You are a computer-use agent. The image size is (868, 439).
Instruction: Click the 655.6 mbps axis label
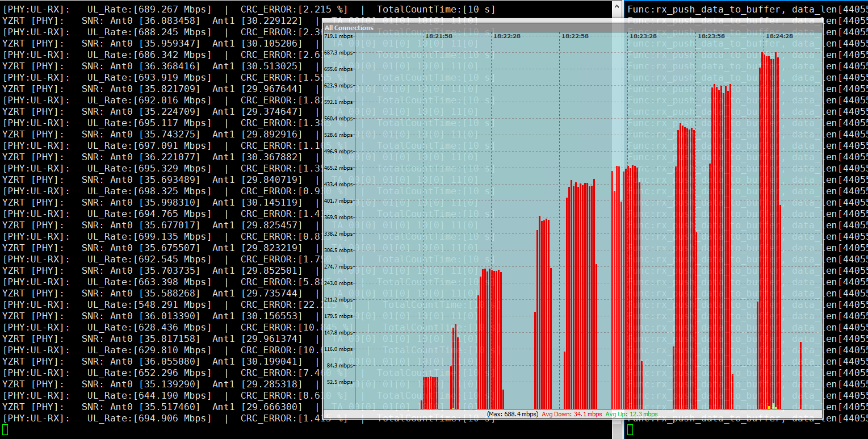[338, 69]
